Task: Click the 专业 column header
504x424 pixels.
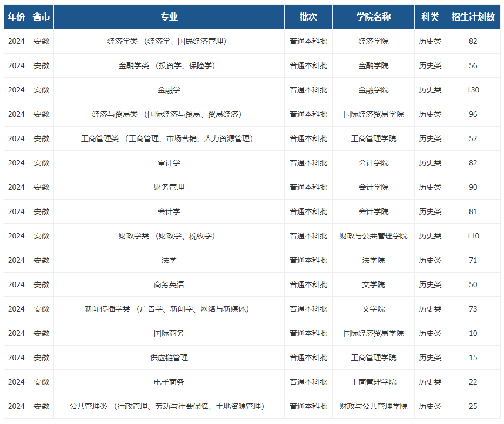Action: point(169,17)
